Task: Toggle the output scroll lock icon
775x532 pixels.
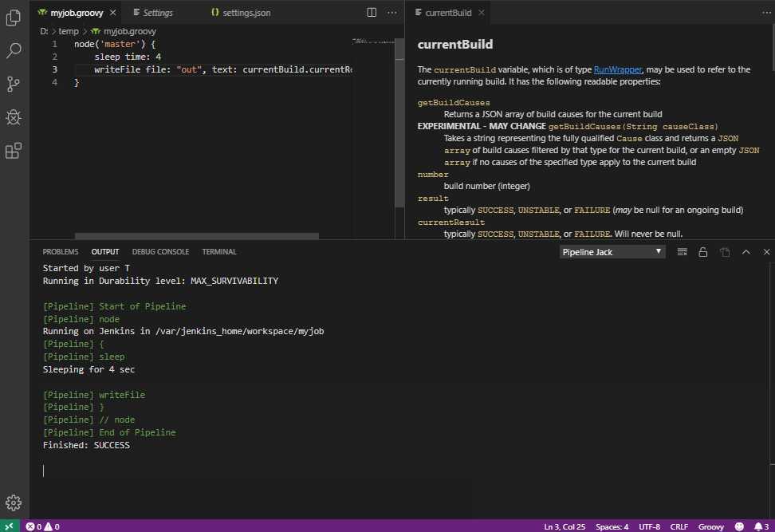Action: click(703, 252)
